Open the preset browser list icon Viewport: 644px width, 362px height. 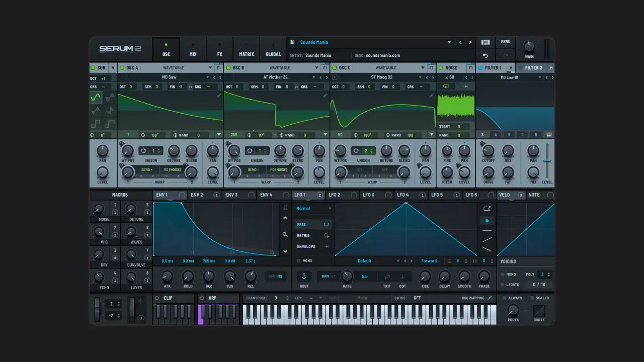coord(486,42)
